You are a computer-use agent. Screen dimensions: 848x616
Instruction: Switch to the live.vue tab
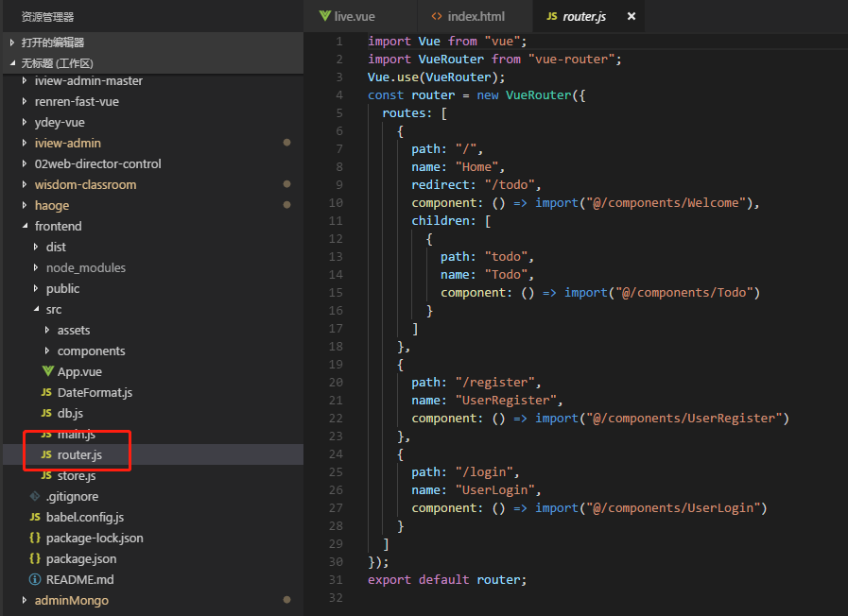pos(355,17)
